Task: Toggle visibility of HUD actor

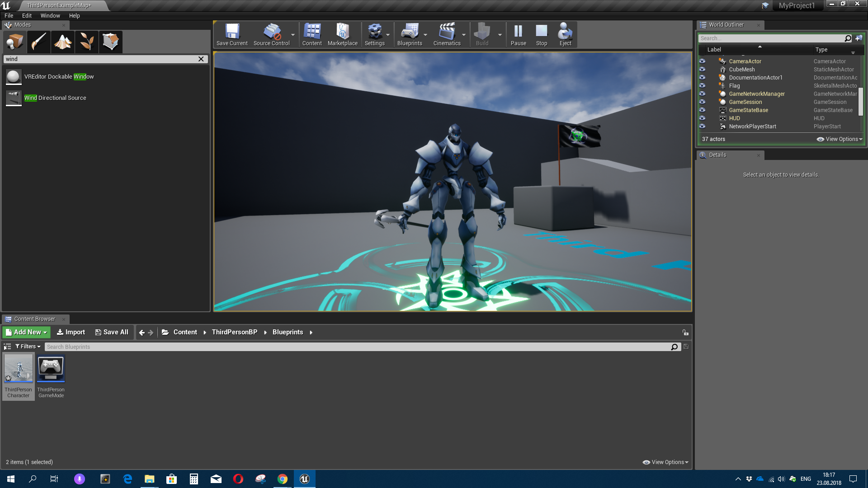Action: point(702,118)
